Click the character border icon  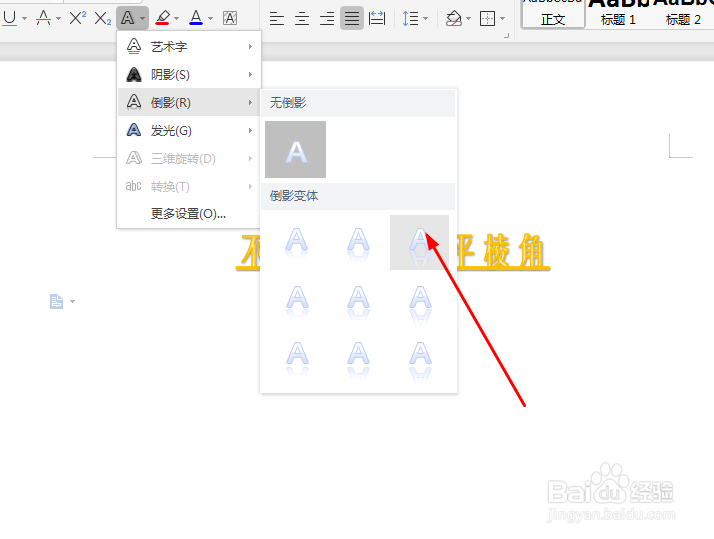click(x=230, y=18)
